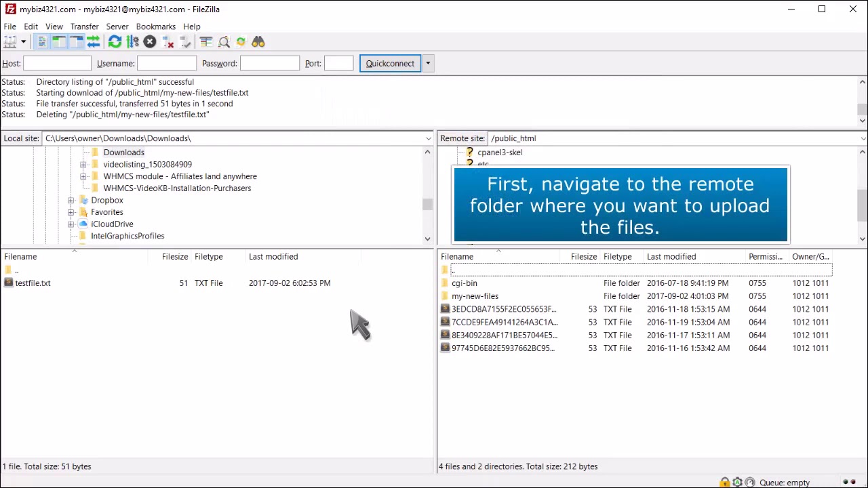Screen dimensions: 868x488
Task: Open Remote site path dropdown
Action: pos(863,138)
